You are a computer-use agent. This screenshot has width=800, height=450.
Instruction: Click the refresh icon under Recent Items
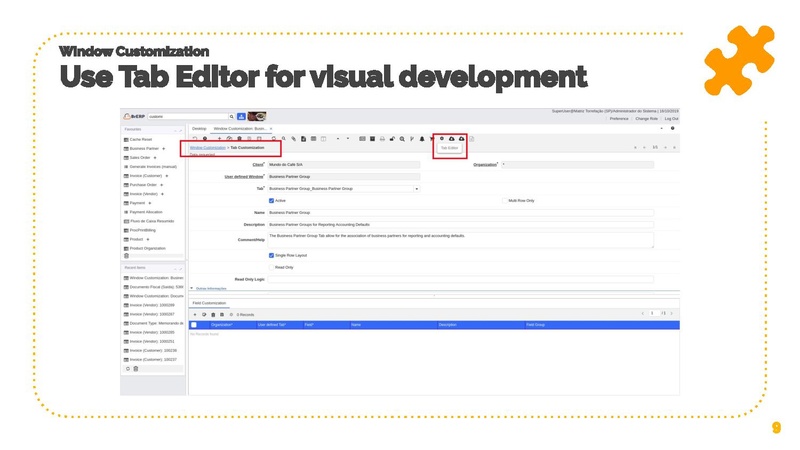(128, 369)
